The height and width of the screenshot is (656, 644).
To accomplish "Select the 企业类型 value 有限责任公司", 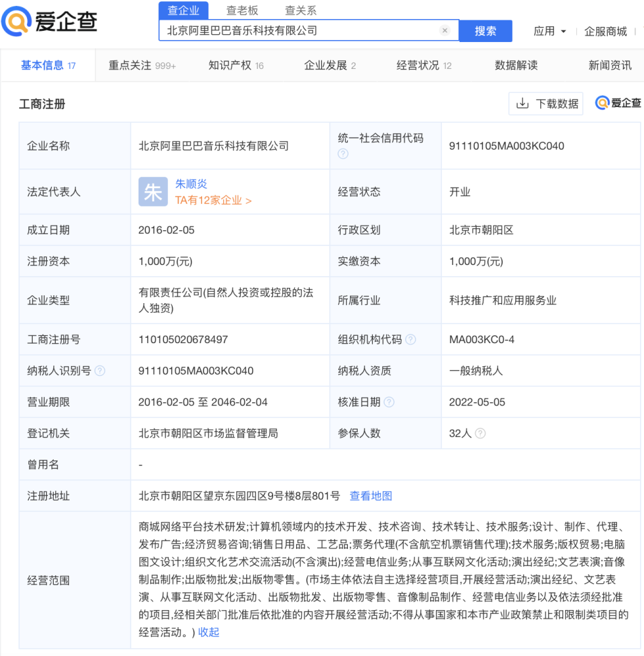I will (x=171, y=293).
